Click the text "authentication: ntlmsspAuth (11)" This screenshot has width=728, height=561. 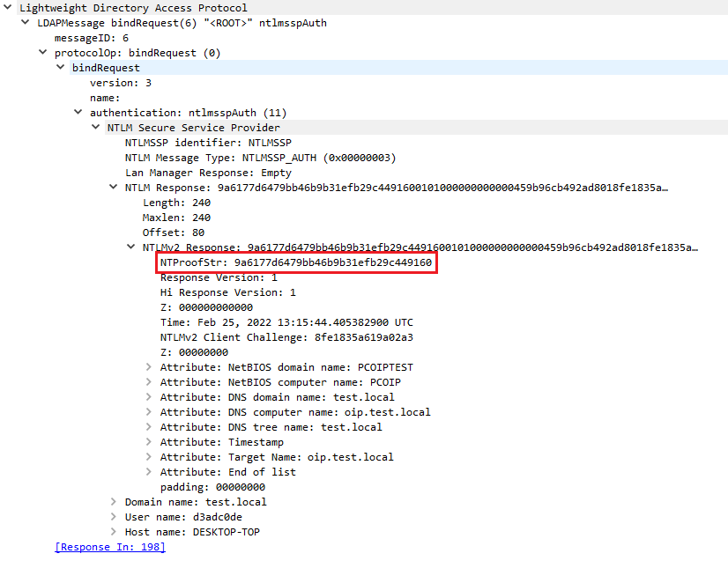(x=188, y=113)
